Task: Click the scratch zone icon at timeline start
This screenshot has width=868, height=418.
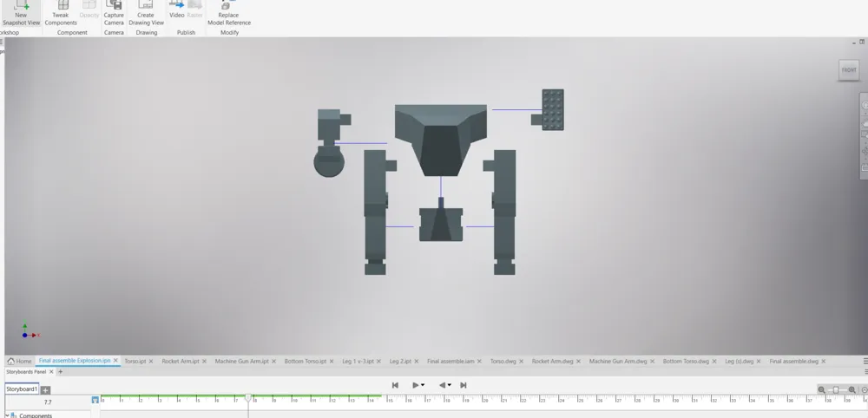Action: click(95, 400)
